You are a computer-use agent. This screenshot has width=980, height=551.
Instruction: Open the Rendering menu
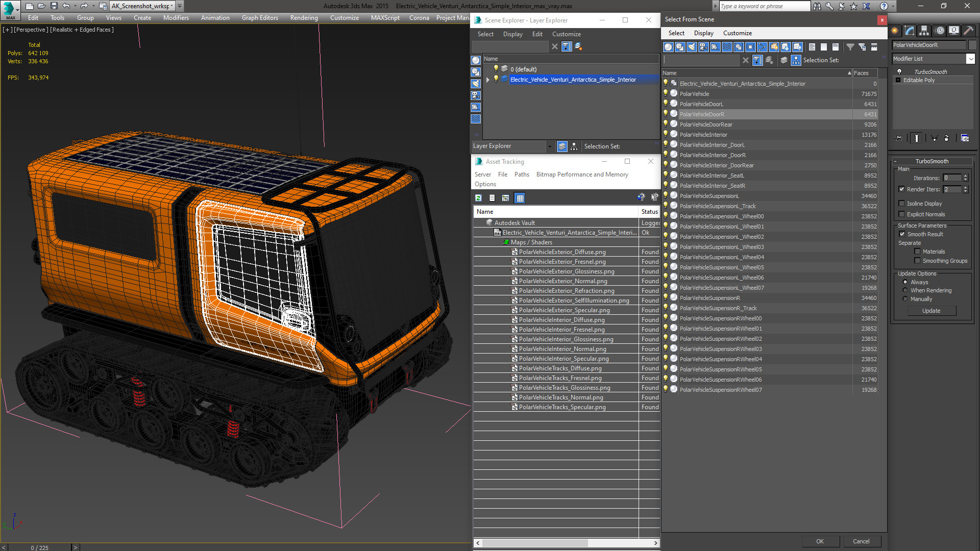click(304, 18)
